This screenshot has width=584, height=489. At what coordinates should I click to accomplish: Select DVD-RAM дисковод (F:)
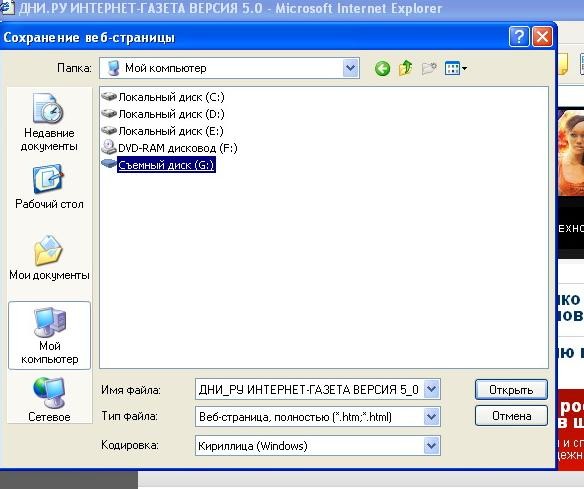[169, 148]
